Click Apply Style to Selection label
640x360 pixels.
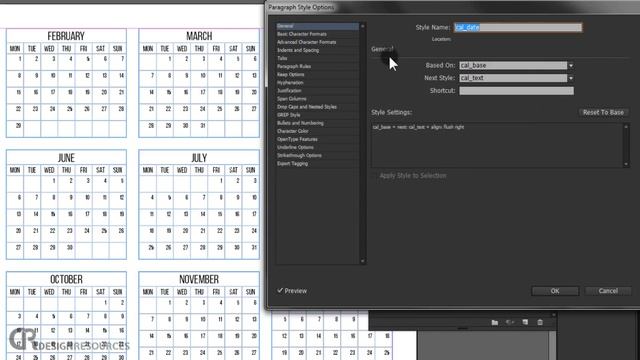413,176
